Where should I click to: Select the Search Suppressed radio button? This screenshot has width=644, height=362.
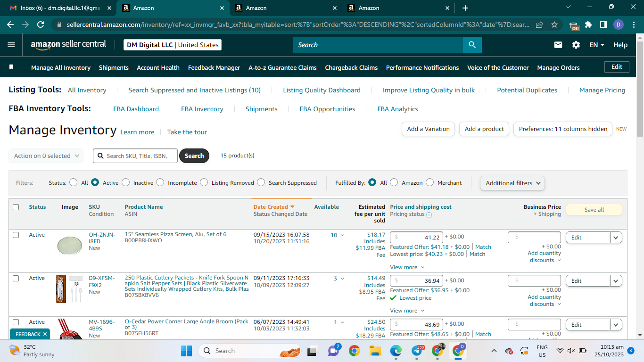(x=261, y=182)
